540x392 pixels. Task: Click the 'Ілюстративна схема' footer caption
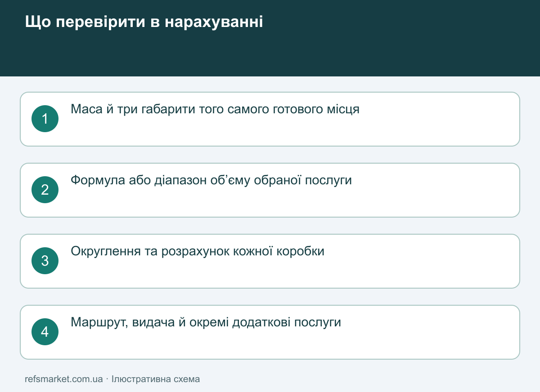pyautogui.click(x=156, y=379)
